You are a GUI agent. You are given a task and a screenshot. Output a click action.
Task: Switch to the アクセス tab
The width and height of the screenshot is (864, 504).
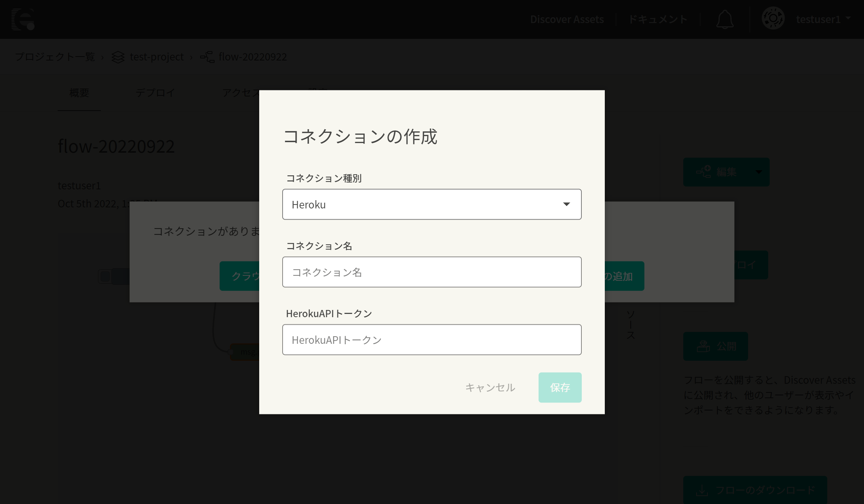pyautogui.click(x=240, y=93)
